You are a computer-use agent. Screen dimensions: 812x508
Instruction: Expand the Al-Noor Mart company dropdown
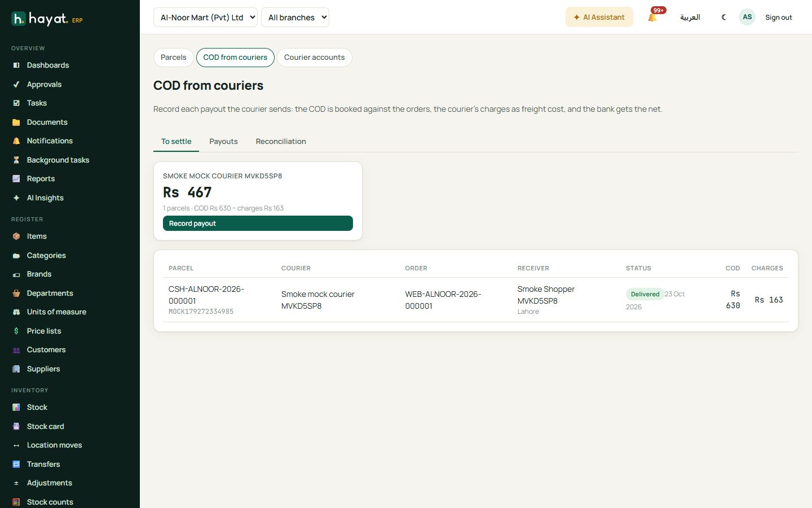[x=205, y=17]
